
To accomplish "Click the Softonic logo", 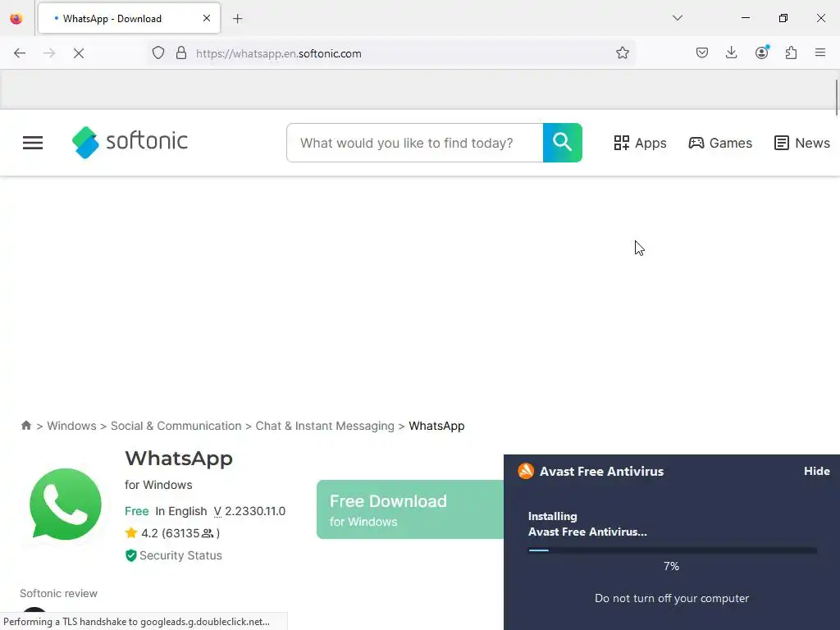I will pyautogui.click(x=130, y=142).
